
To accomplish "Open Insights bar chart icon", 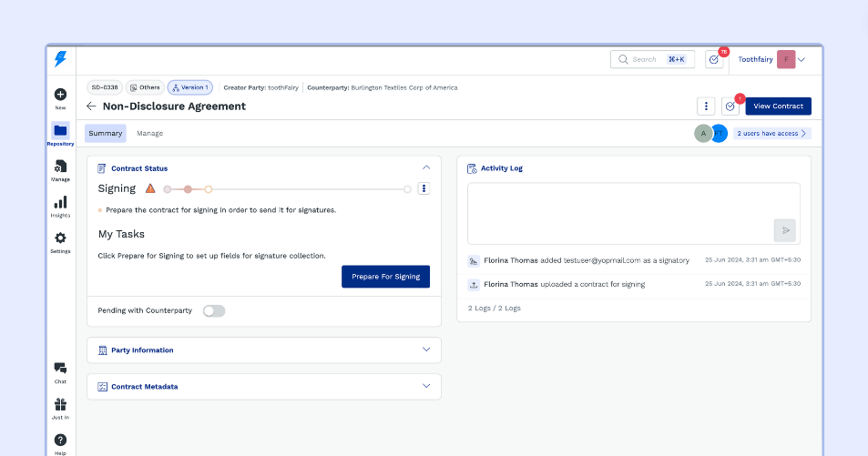I will pyautogui.click(x=60, y=202).
